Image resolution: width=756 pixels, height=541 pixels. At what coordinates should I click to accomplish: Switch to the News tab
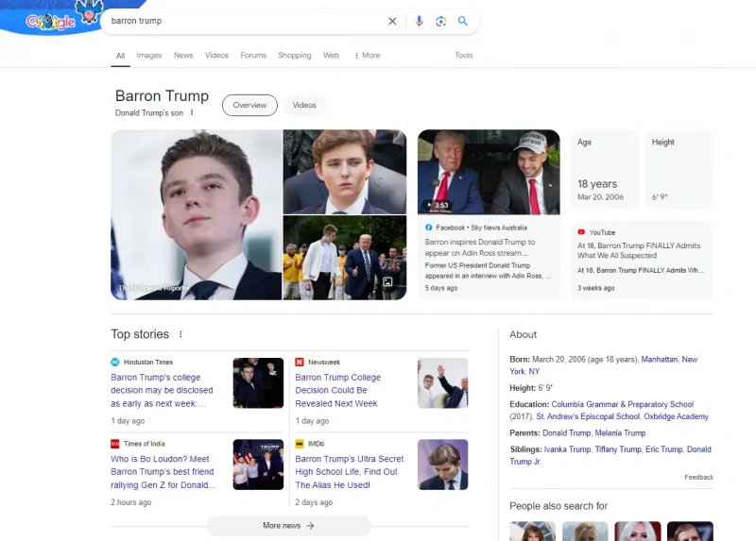[x=183, y=56]
